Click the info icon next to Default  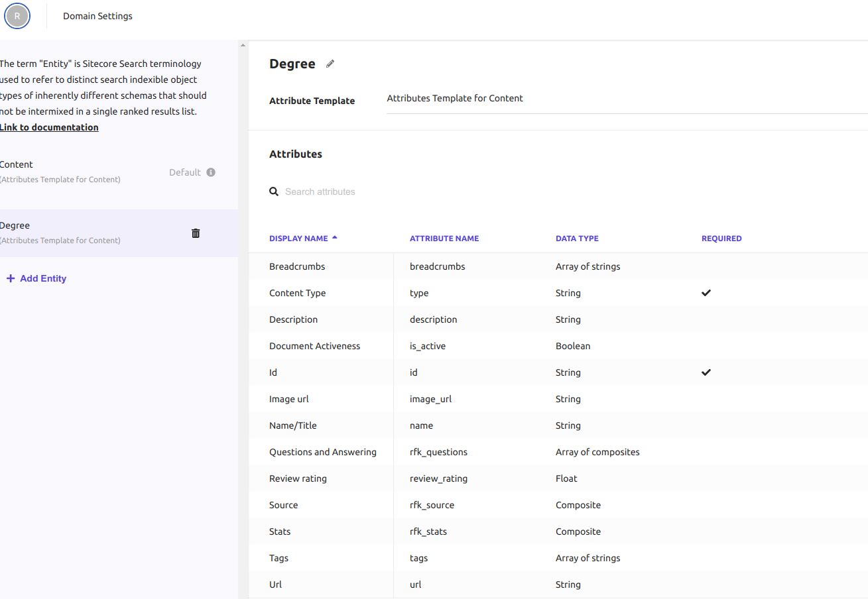coord(211,172)
